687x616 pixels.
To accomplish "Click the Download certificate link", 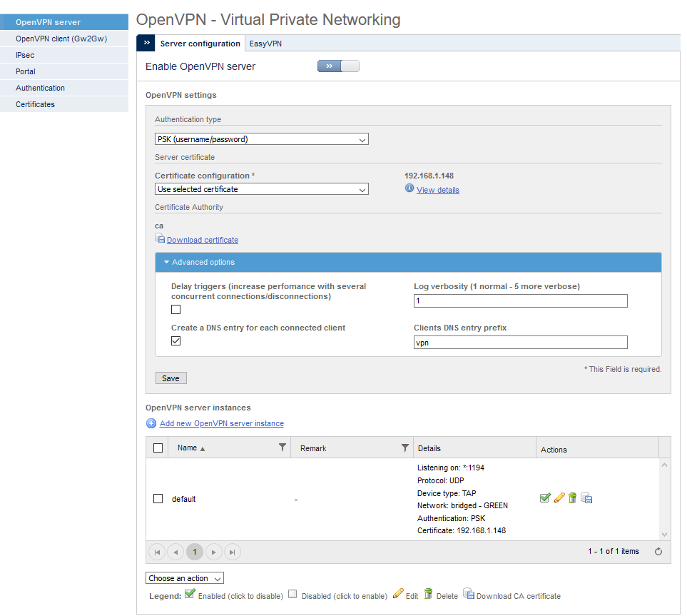I will (203, 240).
